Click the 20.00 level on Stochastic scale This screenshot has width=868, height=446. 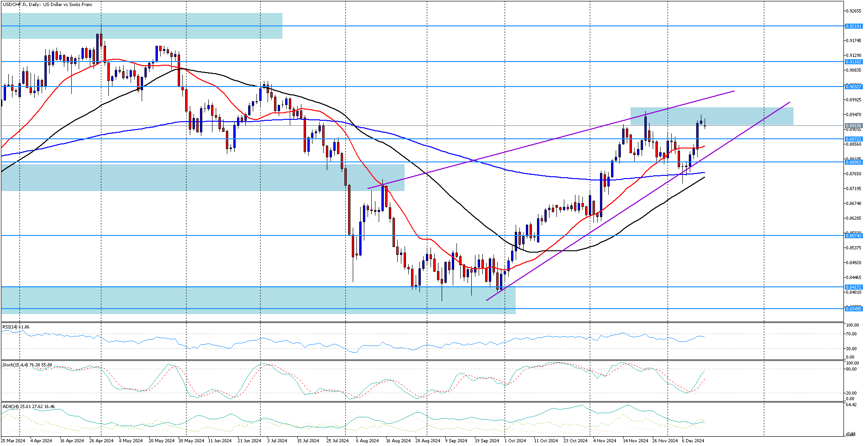coord(850,393)
